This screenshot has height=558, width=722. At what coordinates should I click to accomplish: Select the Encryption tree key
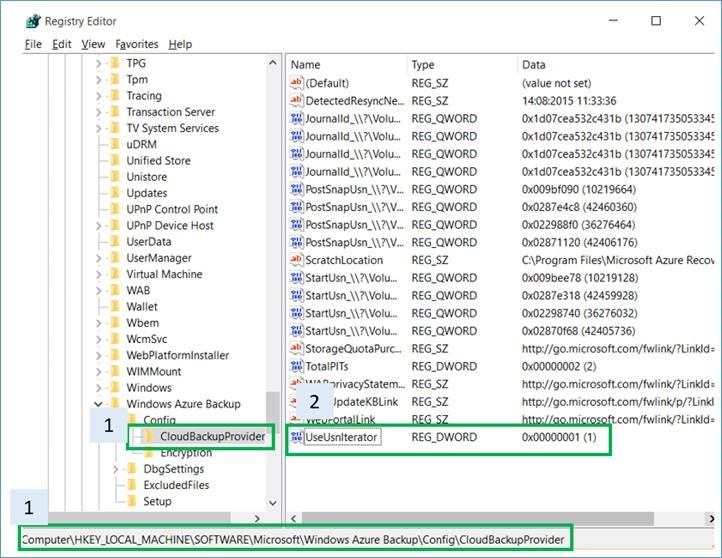click(x=186, y=453)
